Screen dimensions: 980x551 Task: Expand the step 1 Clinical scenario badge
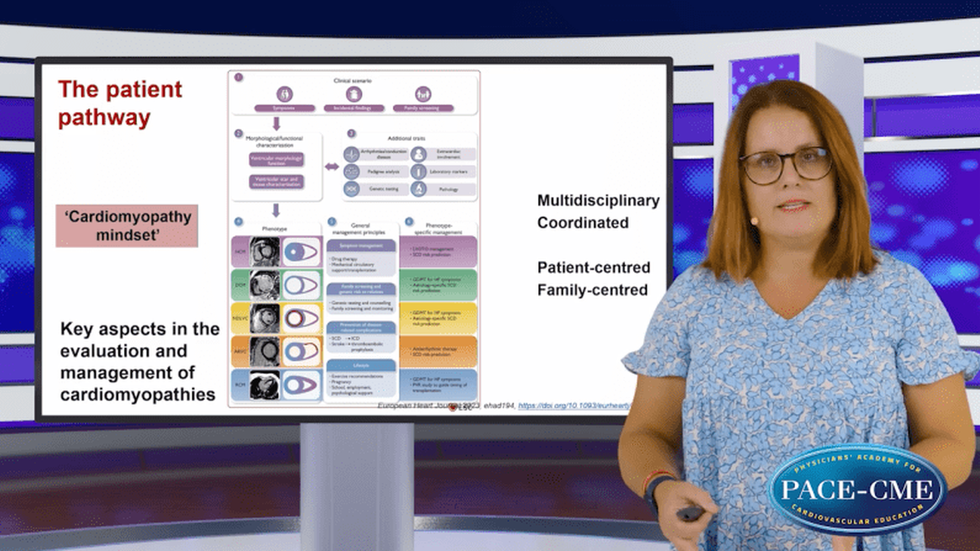click(x=237, y=78)
